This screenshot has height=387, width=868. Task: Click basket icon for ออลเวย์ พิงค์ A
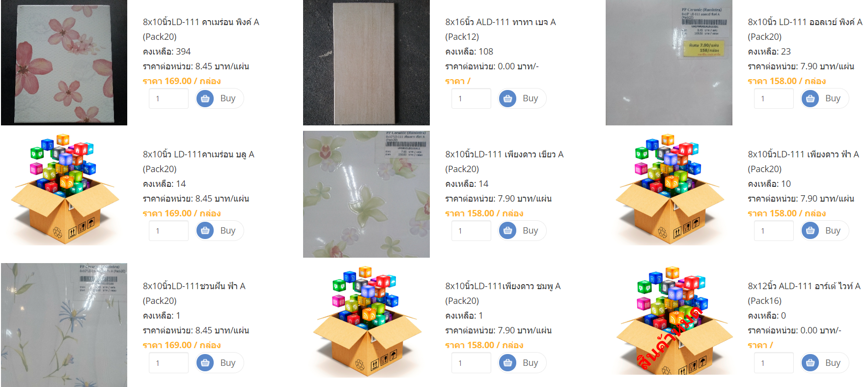pos(810,99)
